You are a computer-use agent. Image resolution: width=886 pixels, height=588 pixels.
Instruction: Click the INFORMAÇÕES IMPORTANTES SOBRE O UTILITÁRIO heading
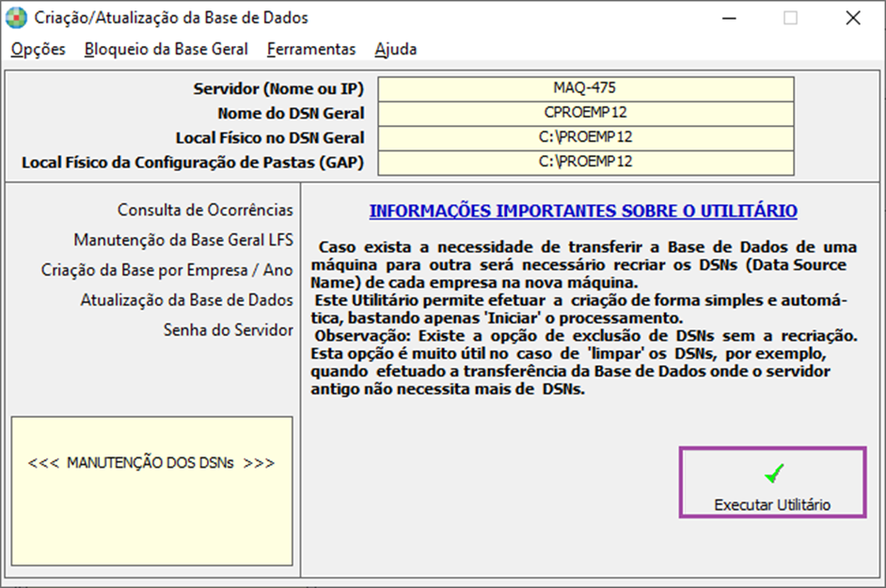pos(583,211)
